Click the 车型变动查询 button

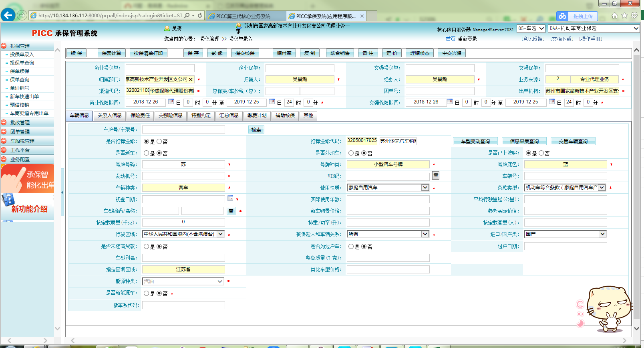coord(475,141)
